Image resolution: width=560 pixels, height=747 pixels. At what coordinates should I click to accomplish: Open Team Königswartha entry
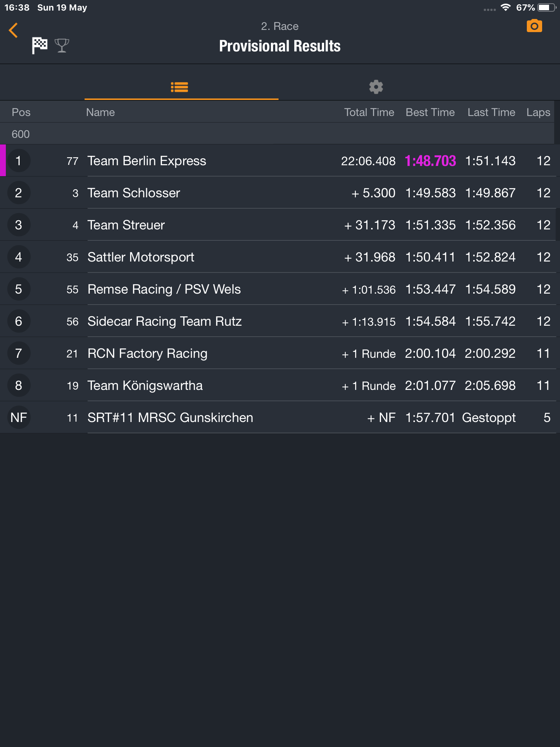point(280,385)
